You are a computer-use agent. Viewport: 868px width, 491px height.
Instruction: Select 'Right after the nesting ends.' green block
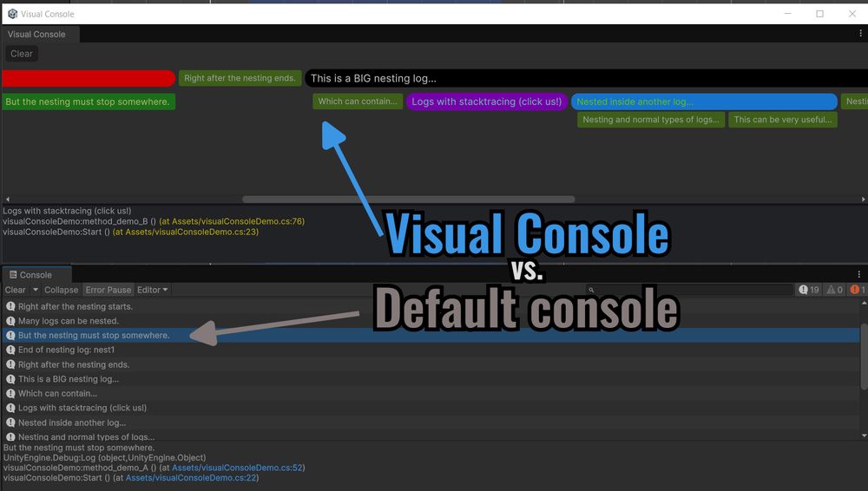coord(240,78)
